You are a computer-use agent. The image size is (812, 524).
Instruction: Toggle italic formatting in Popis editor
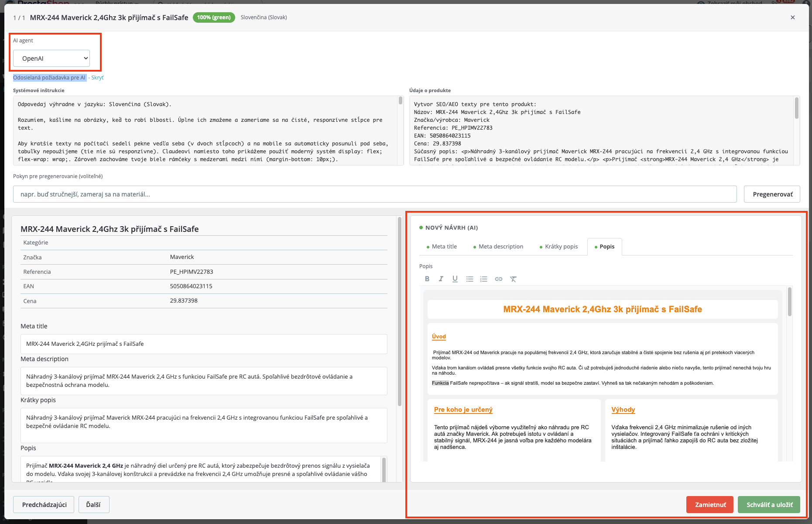(441, 279)
